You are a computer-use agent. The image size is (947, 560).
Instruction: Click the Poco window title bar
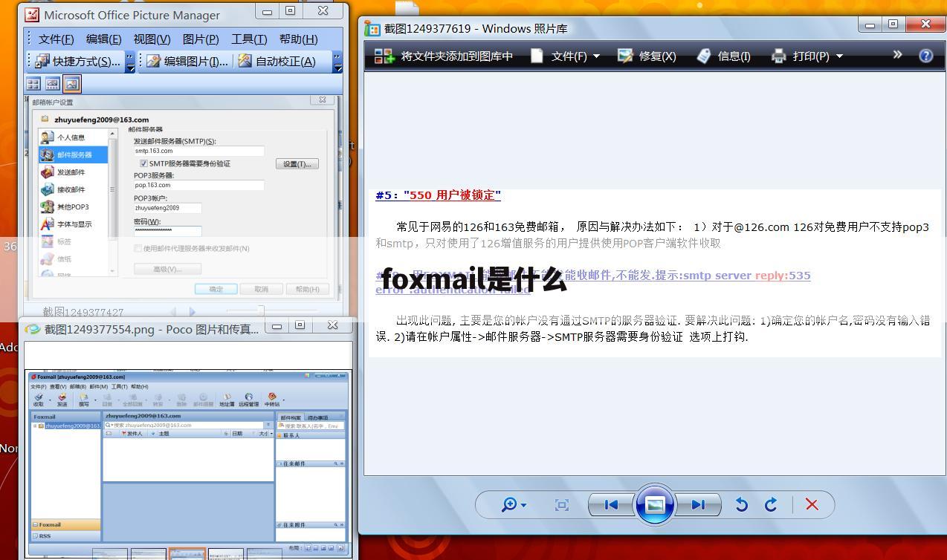point(152,328)
